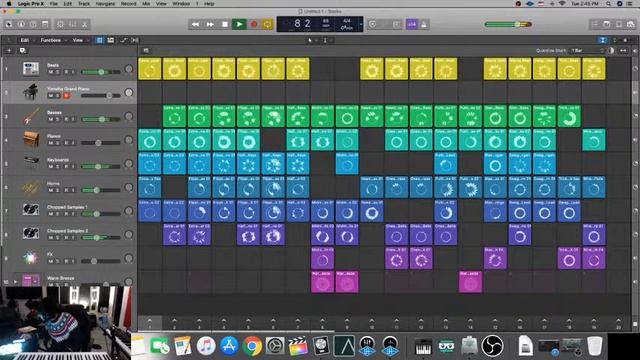Adjust the Keyboards track volume slider
This screenshot has width=640, height=360.
pos(100,167)
